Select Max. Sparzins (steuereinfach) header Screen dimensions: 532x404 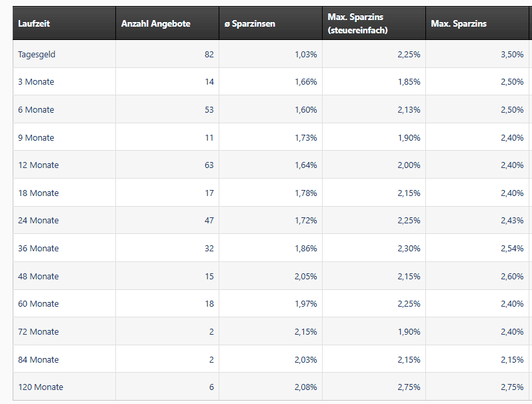(x=357, y=23)
